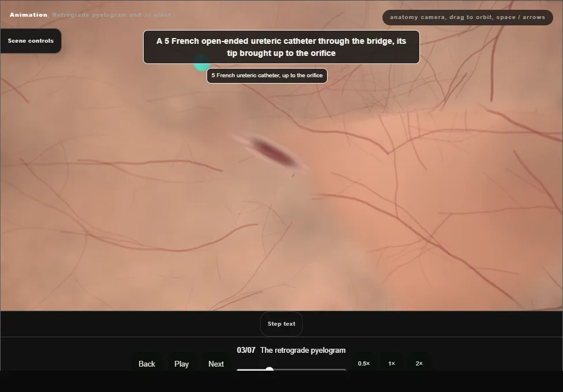The width and height of the screenshot is (563, 392).
Task: Click Play to start the animation
Action: (181, 364)
